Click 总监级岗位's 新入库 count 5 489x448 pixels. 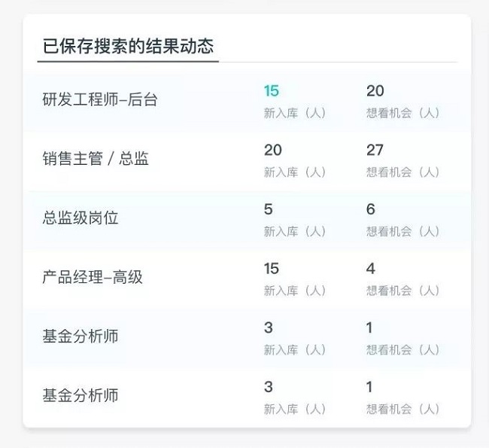[269, 209]
